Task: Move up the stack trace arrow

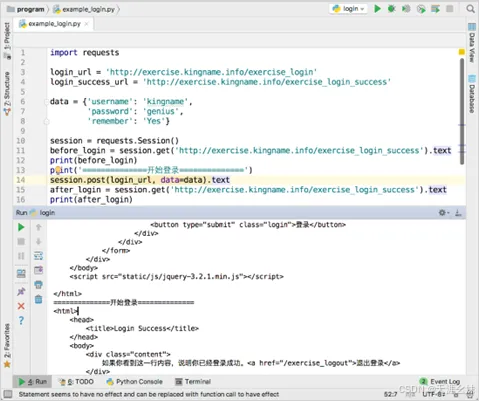Action: [x=39, y=227]
